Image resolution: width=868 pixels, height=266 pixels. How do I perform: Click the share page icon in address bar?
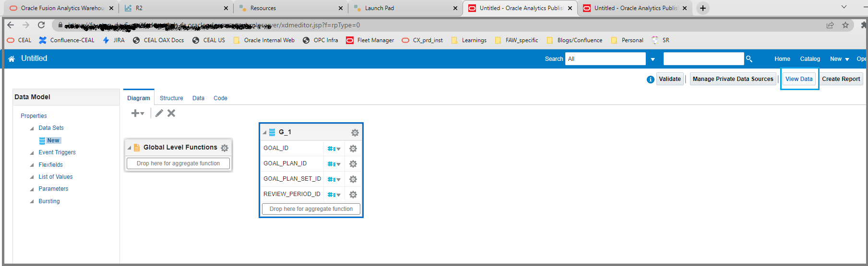(830, 25)
